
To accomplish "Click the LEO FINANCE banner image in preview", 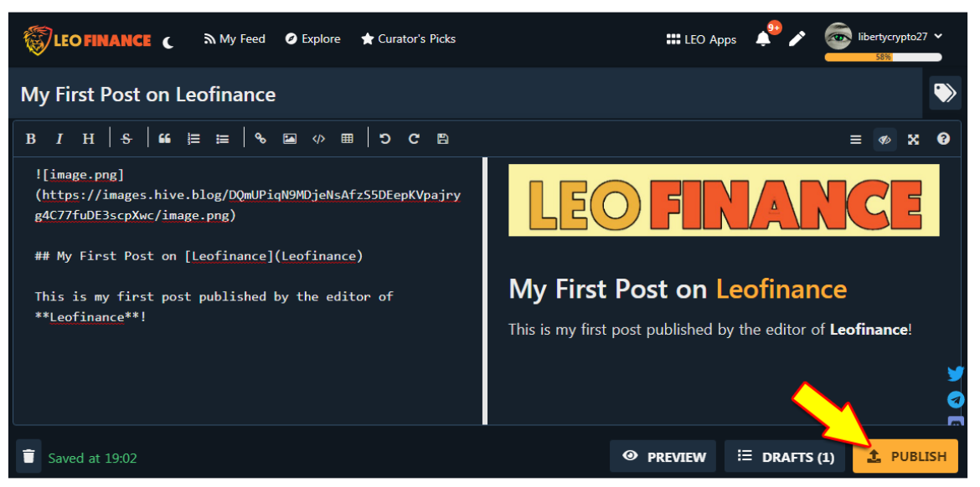I will tap(724, 200).
